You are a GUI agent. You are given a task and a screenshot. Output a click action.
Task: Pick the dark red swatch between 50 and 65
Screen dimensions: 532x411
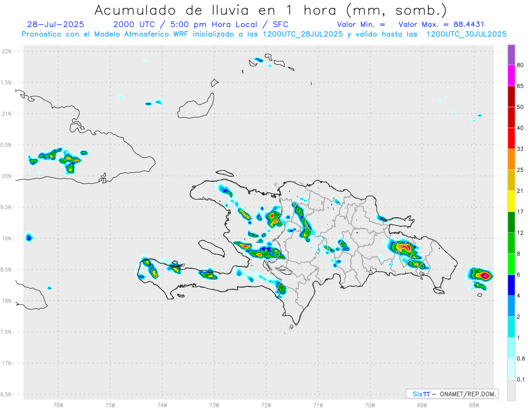click(511, 97)
